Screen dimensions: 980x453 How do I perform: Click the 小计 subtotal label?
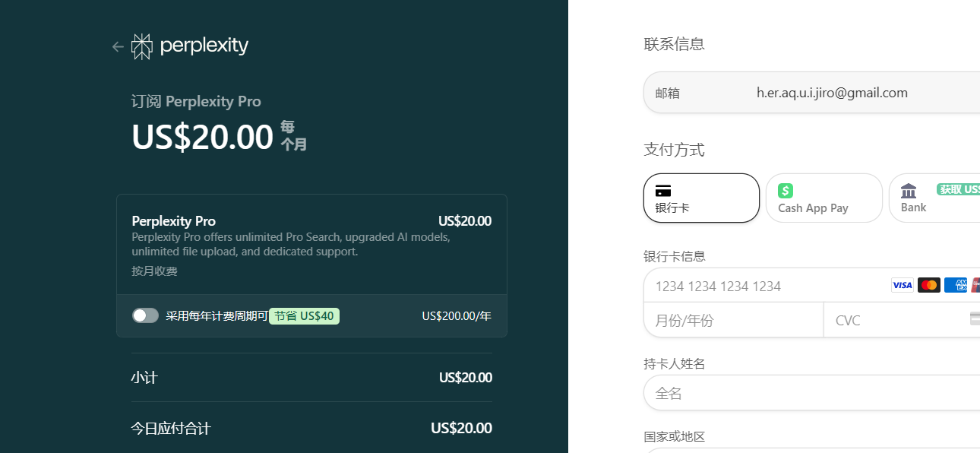coord(144,378)
